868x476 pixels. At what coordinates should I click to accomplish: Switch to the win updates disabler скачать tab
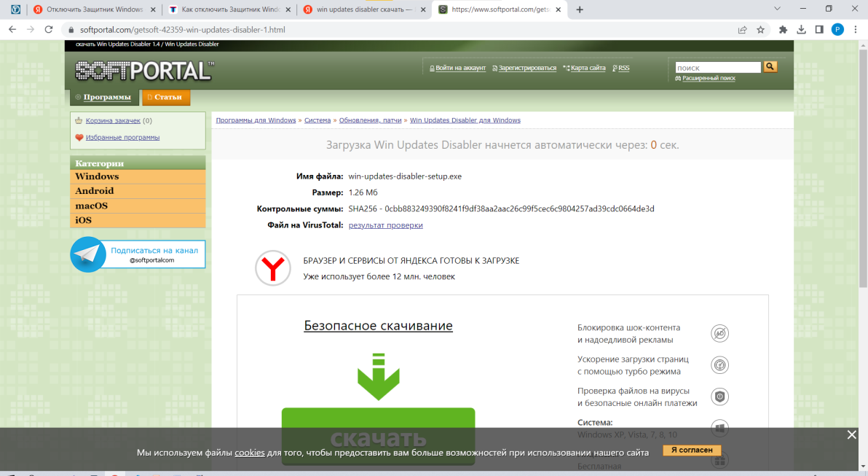click(364, 9)
